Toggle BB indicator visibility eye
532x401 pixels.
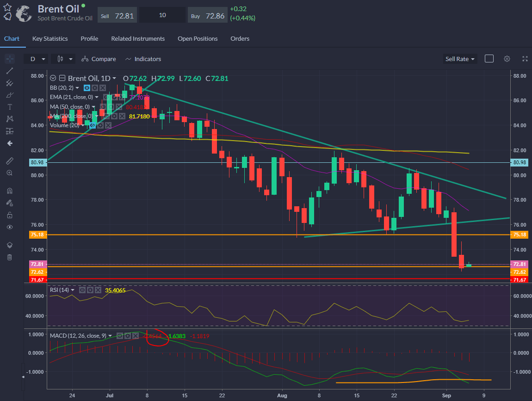87,88
